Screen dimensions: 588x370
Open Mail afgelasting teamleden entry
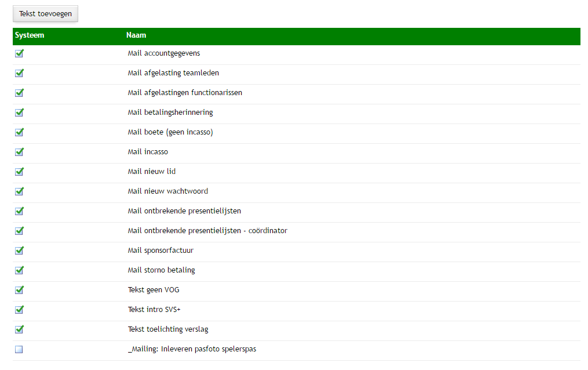[x=173, y=73]
